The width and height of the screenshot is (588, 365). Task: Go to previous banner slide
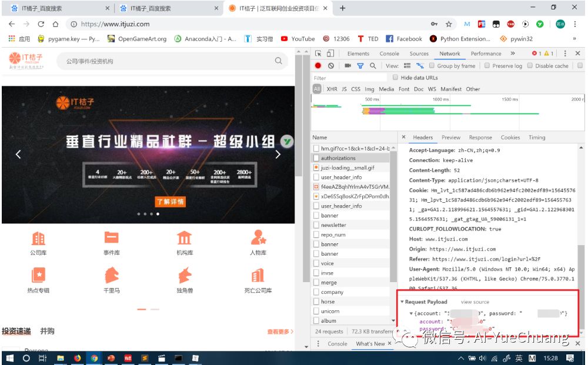(x=18, y=155)
